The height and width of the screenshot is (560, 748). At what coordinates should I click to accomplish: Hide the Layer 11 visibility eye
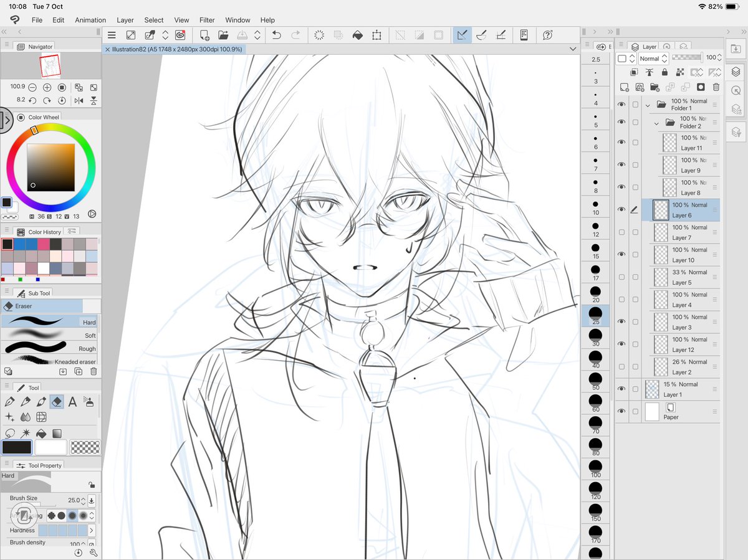(x=621, y=141)
